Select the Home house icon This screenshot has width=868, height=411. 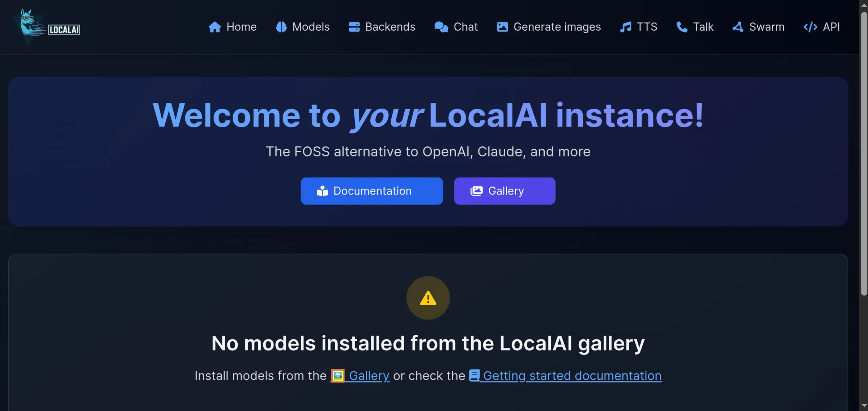point(215,27)
